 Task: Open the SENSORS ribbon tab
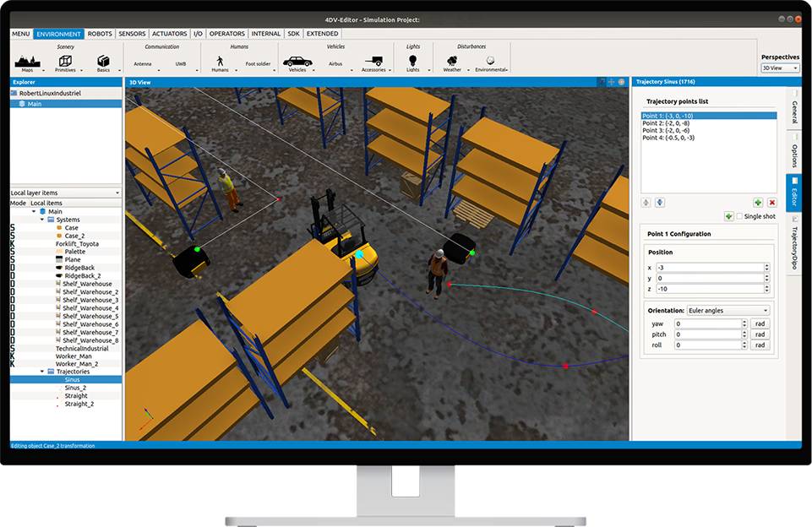tap(132, 34)
